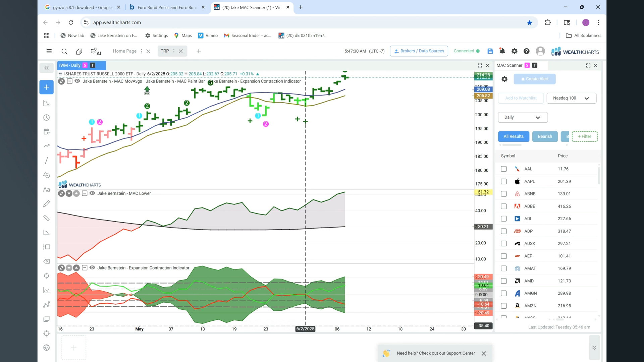Screen dimensions: 644x362
Task: Open the user account avatar
Action: (540, 51)
